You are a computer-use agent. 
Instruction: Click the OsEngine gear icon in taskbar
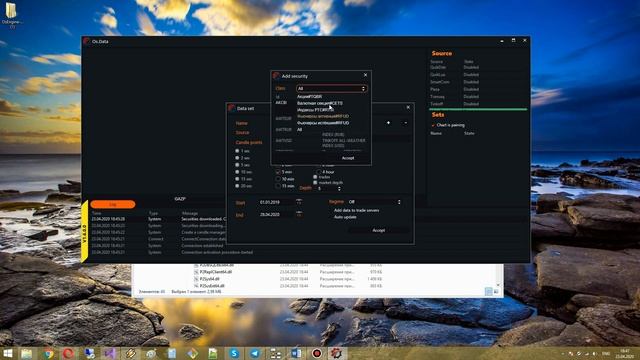coord(336,353)
